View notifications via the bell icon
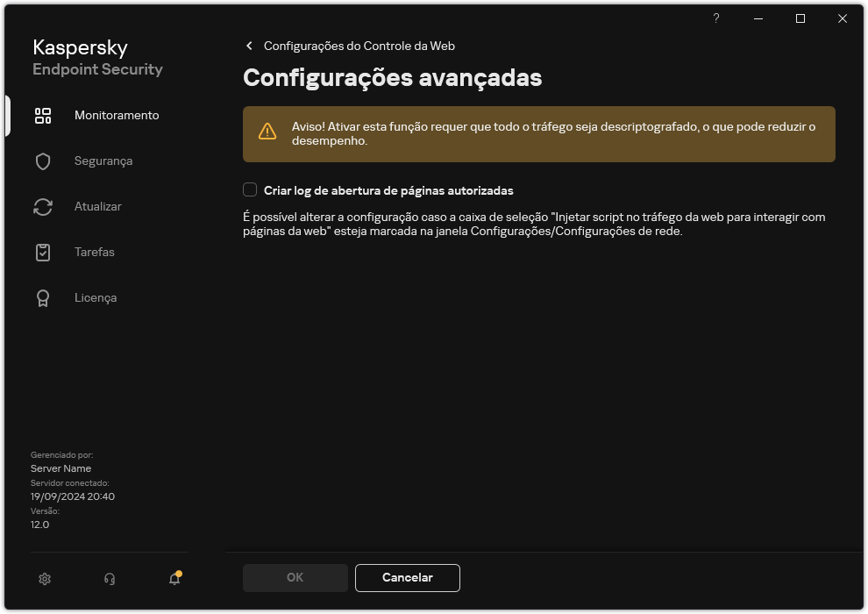 [x=174, y=579]
